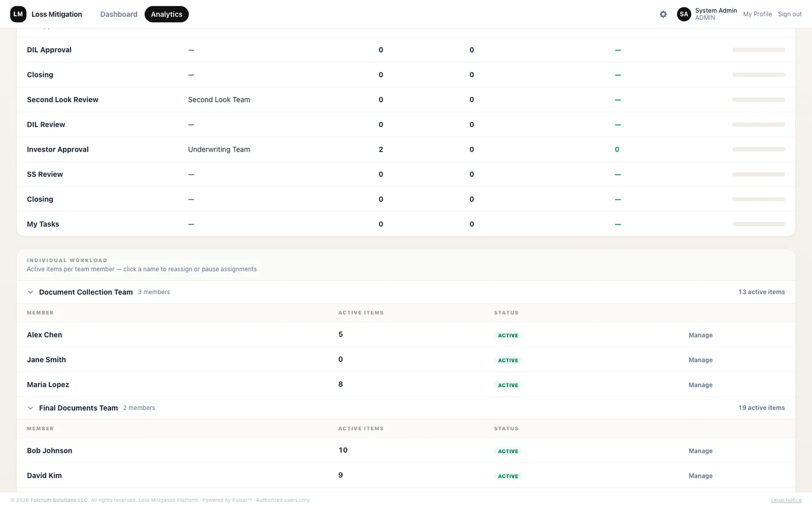This screenshot has width=812, height=508.
Task: Click Sign out
Action: click(x=790, y=14)
